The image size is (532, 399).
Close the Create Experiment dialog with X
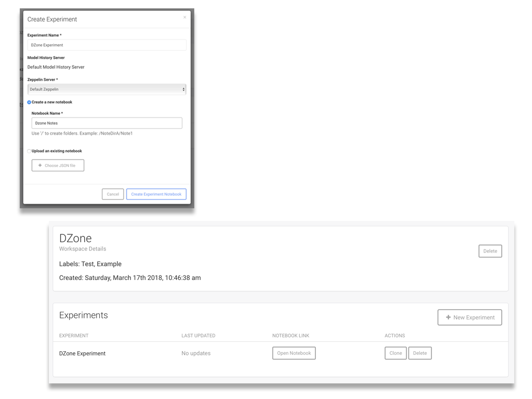point(184,17)
